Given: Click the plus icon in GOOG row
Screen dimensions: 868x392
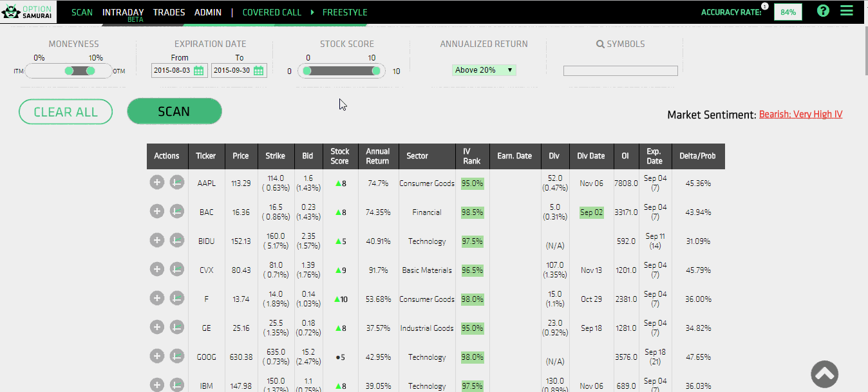Looking at the screenshot, I should point(156,356).
